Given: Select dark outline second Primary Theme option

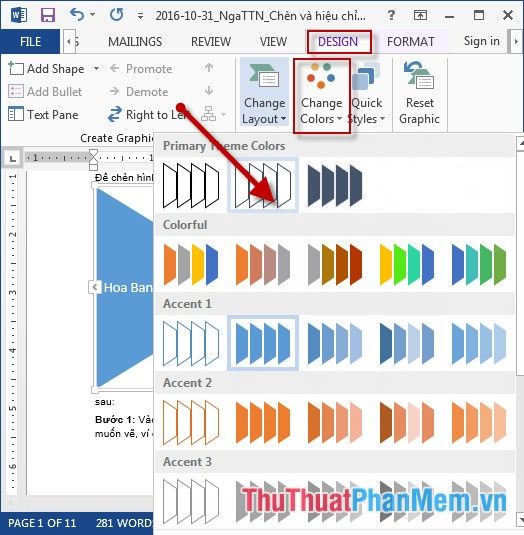Looking at the screenshot, I should click(263, 185).
